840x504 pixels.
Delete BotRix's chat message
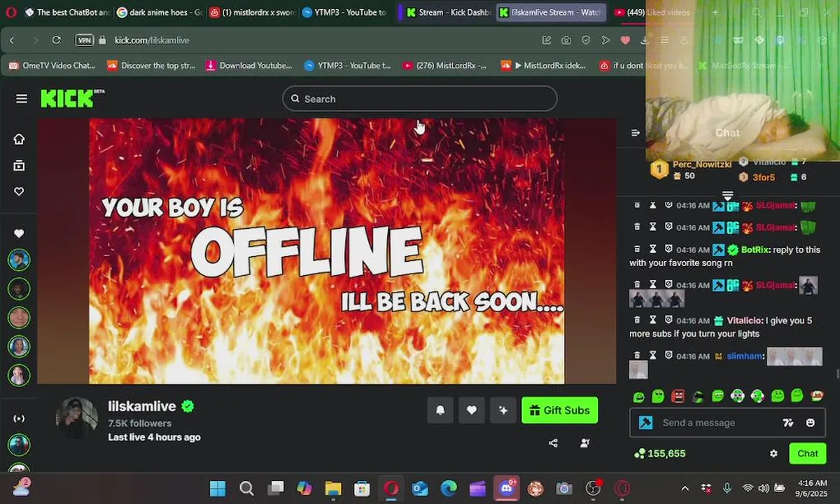pos(637,249)
